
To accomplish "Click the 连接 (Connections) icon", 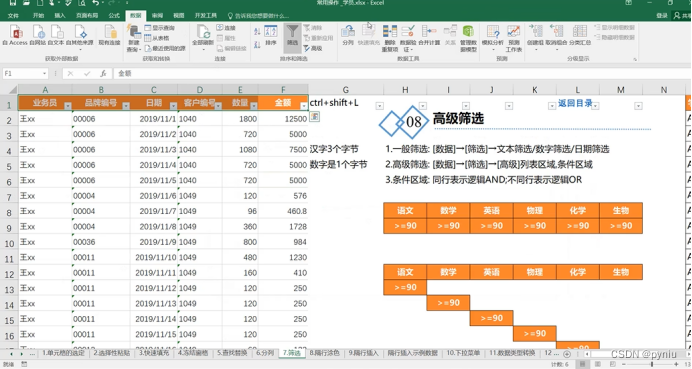I will 226,27.
